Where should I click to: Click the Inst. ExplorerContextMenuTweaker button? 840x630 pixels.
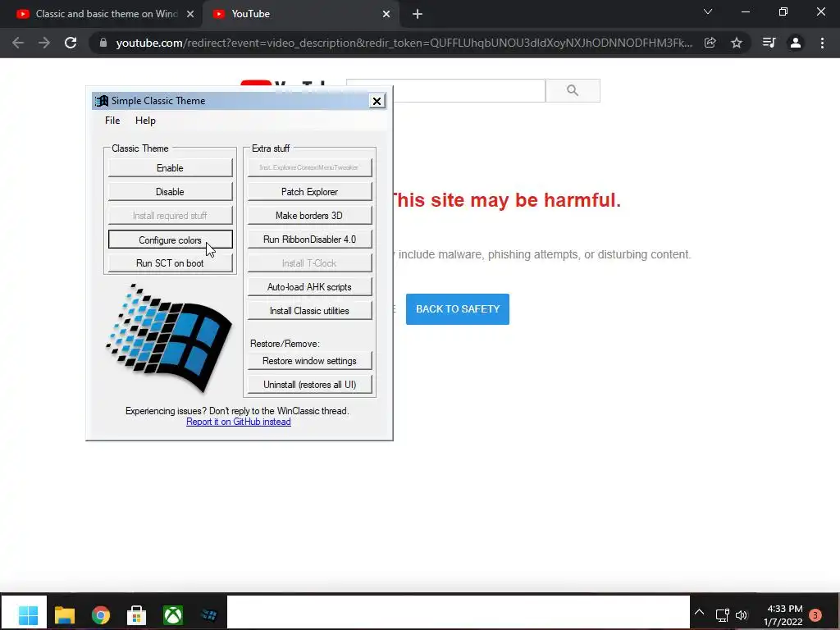click(309, 167)
